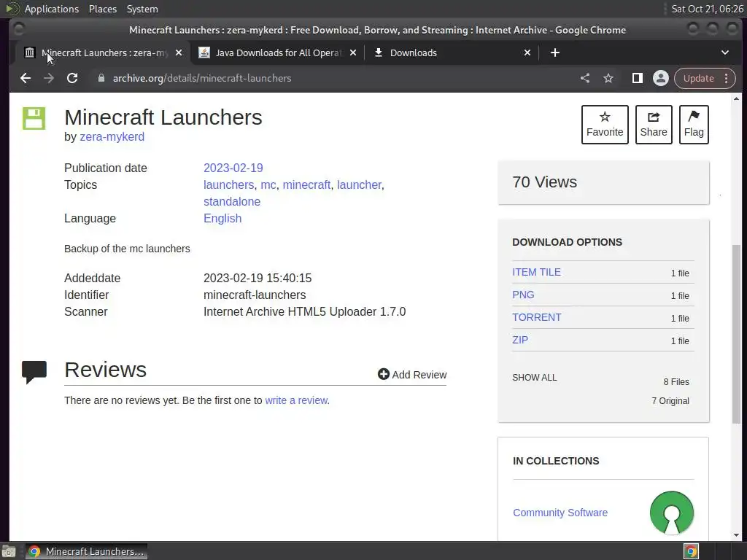Download the TORRENT file
The width and height of the screenshot is (747, 560).
[x=537, y=317]
